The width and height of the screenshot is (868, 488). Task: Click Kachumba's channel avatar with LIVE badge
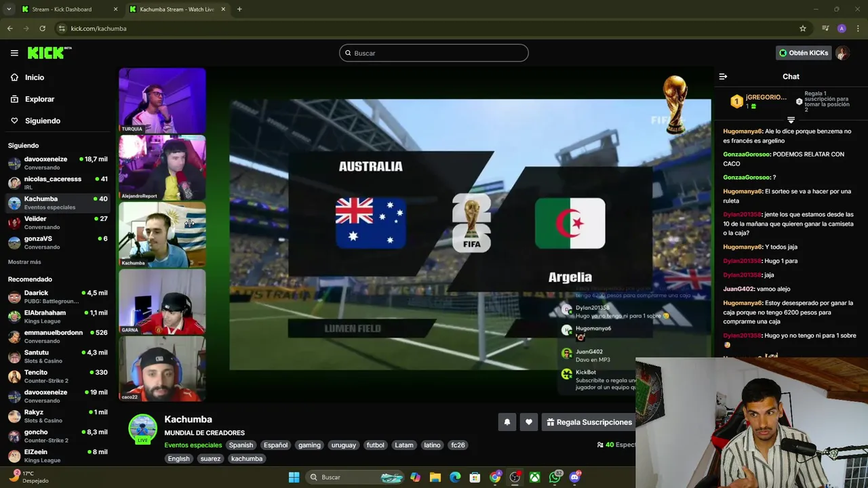[142, 428]
